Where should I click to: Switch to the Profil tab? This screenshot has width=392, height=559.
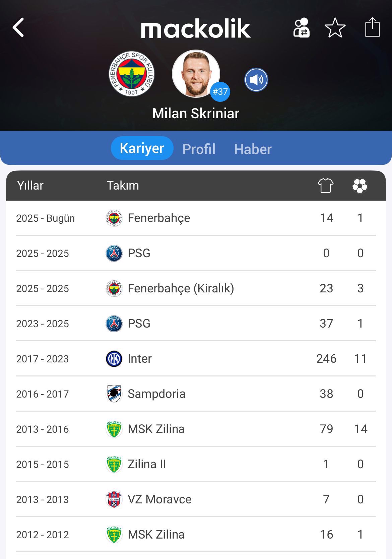199,149
